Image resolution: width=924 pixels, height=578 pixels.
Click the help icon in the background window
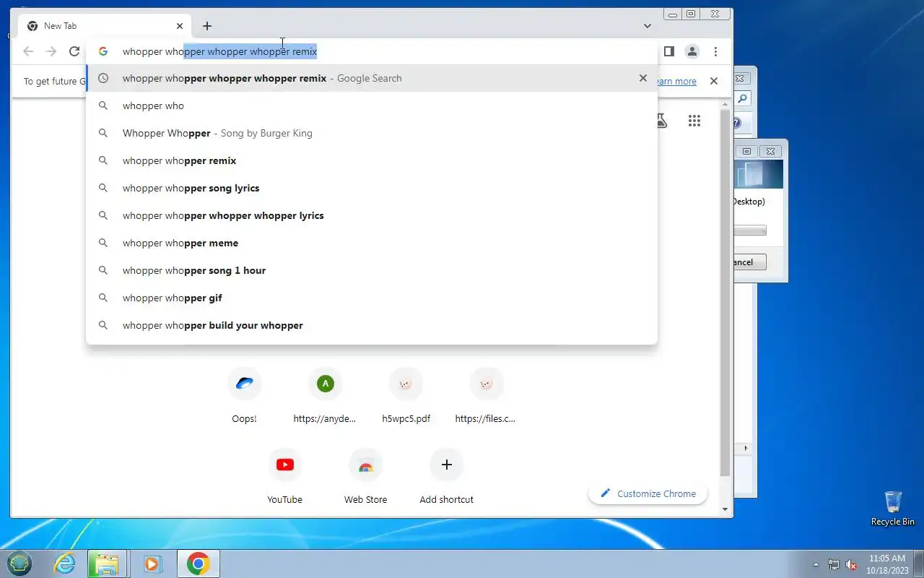pyautogui.click(x=738, y=124)
